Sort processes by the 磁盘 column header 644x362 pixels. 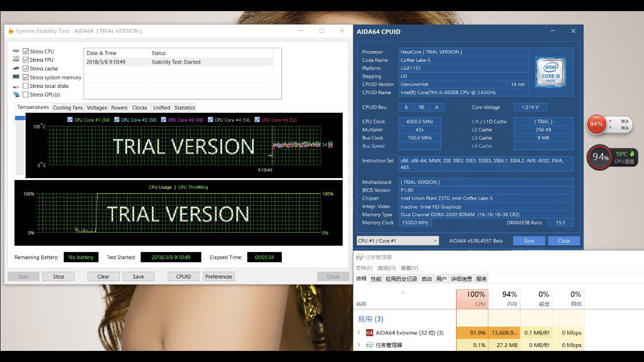[536, 299]
